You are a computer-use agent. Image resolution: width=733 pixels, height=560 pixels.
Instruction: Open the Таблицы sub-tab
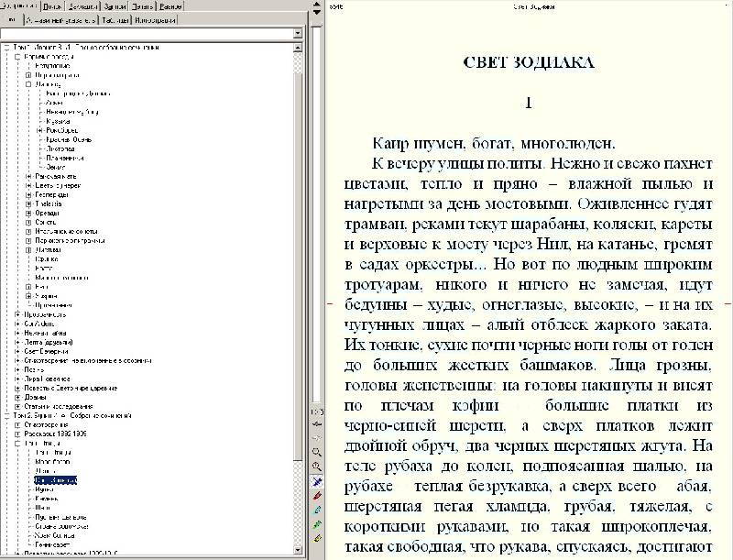point(115,20)
